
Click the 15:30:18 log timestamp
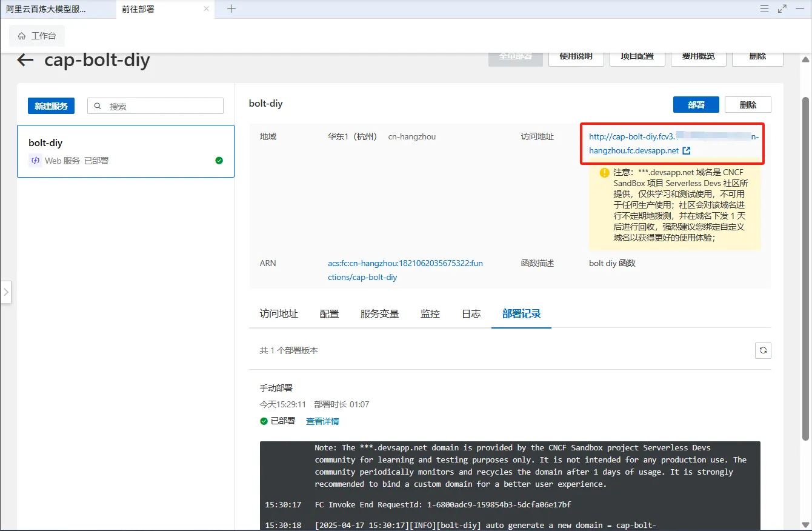283,526
